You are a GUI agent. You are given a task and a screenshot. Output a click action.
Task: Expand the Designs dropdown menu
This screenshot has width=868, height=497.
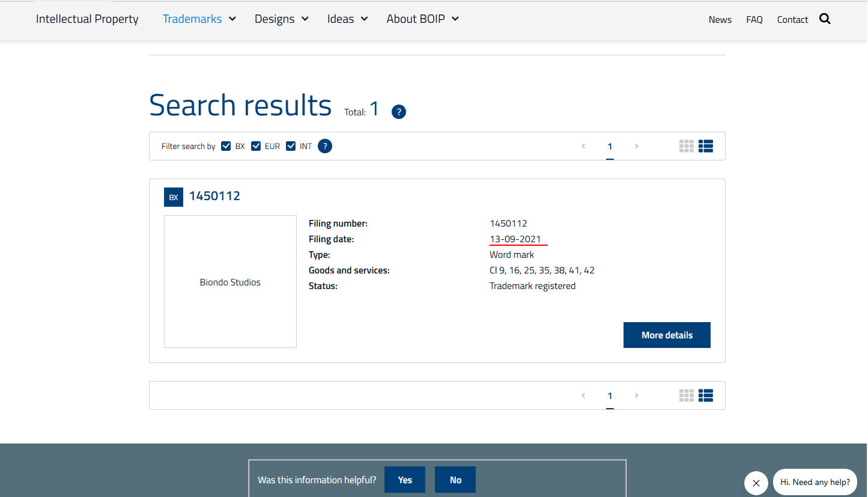coord(281,19)
